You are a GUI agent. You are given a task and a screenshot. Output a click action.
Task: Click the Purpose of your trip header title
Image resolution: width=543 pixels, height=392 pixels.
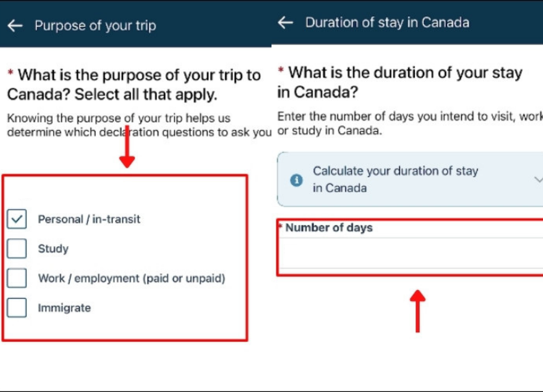pyautogui.click(x=95, y=26)
